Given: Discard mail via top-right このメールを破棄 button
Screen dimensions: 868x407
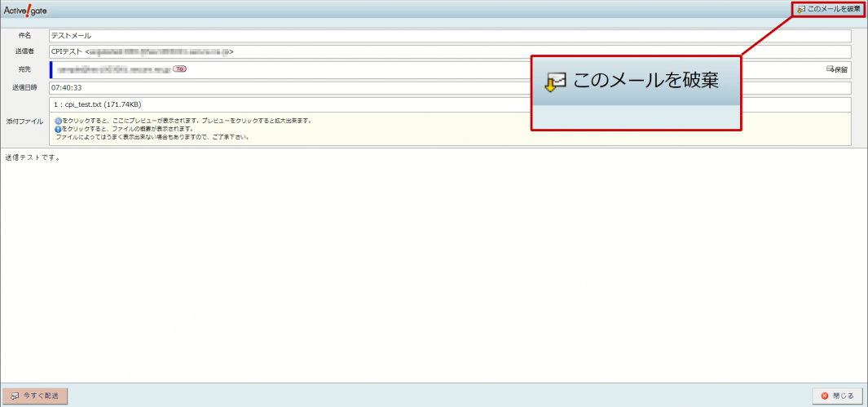Looking at the screenshot, I should (828, 9).
